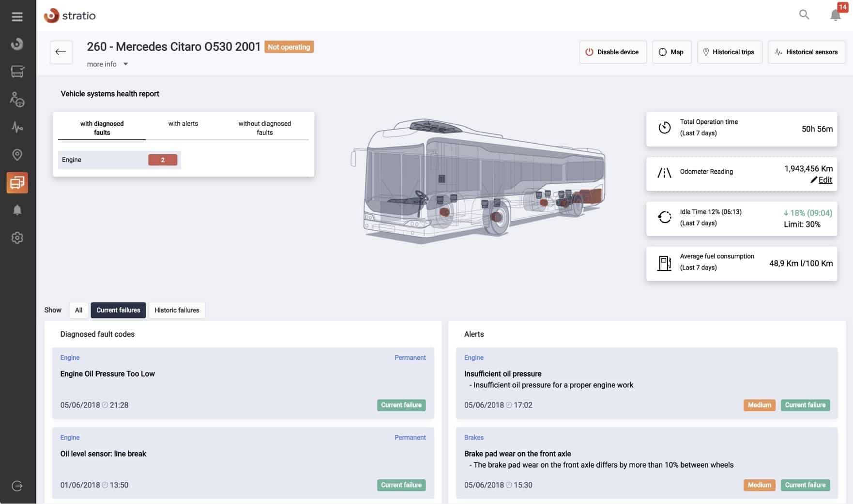Select the without diagnosed faults tab
This screenshot has width=853, height=504.
pyautogui.click(x=264, y=128)
